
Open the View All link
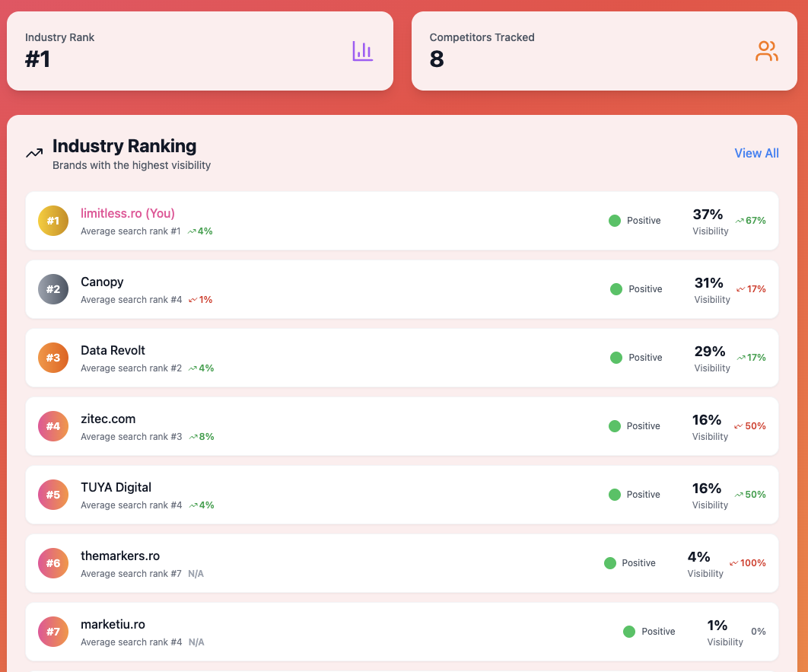click(756, 153)
